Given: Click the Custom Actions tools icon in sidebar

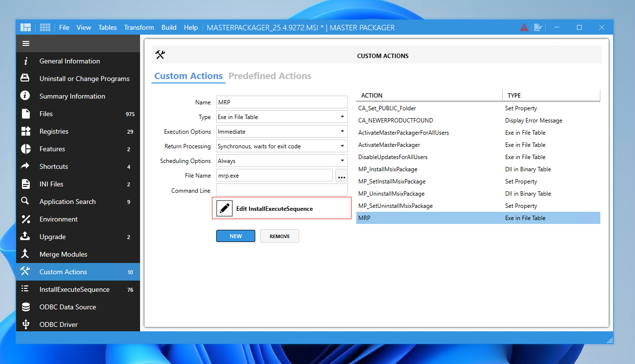Looking at the screenshot, I should 25,272.
